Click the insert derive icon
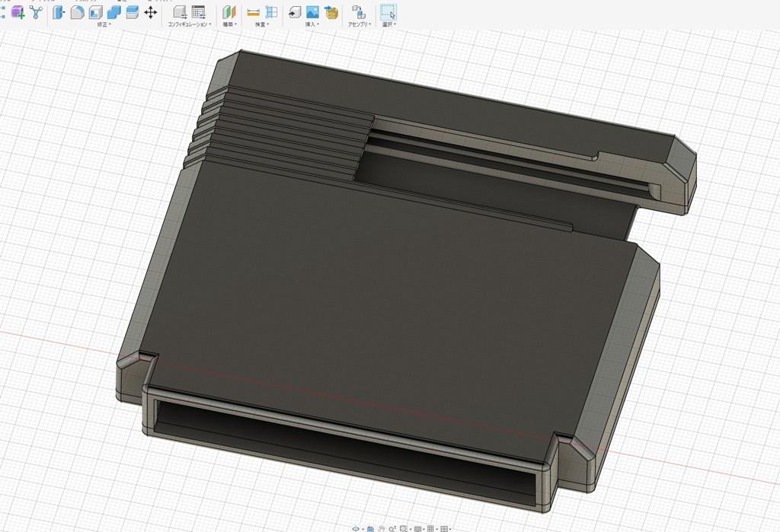Image resolution: width=780 pixels, height=532 pixels. [295, 12]
